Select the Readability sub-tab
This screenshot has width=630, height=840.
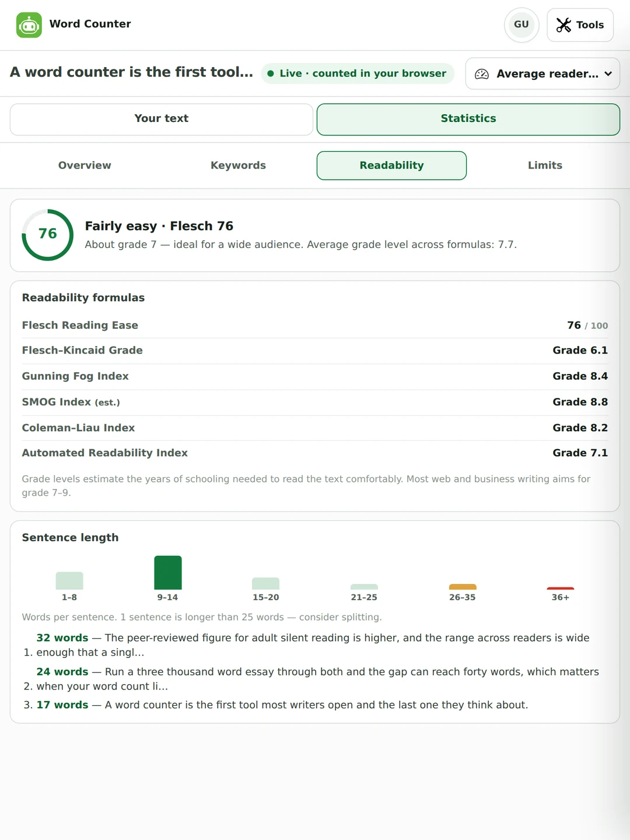point(391,166)
